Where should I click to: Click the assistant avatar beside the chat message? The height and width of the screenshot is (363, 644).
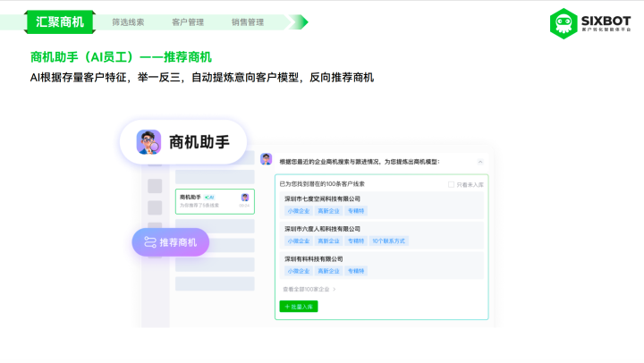tap(267, 159)
